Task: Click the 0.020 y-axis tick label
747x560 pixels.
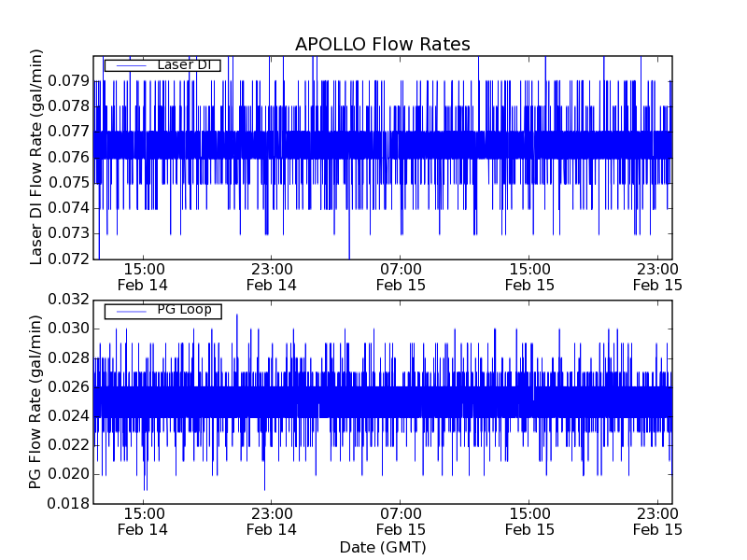Action: 68,474
